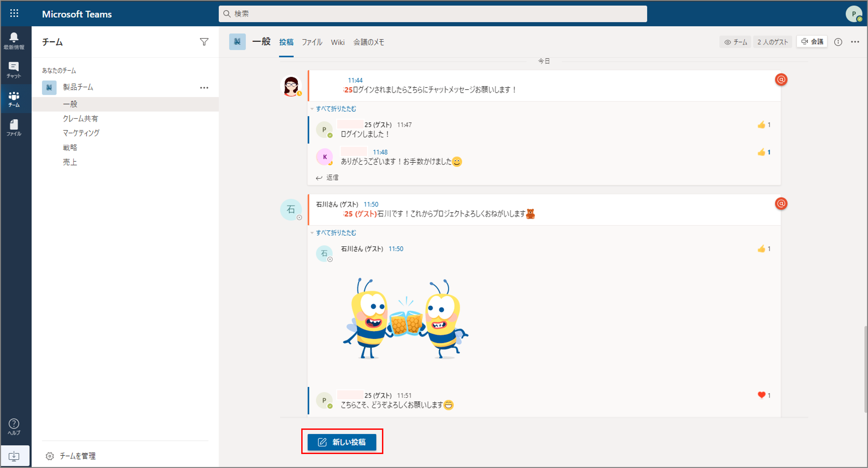Screen dimensions: 868x468
Task: Click the 製品チーム team name
Action: point(78,87)
